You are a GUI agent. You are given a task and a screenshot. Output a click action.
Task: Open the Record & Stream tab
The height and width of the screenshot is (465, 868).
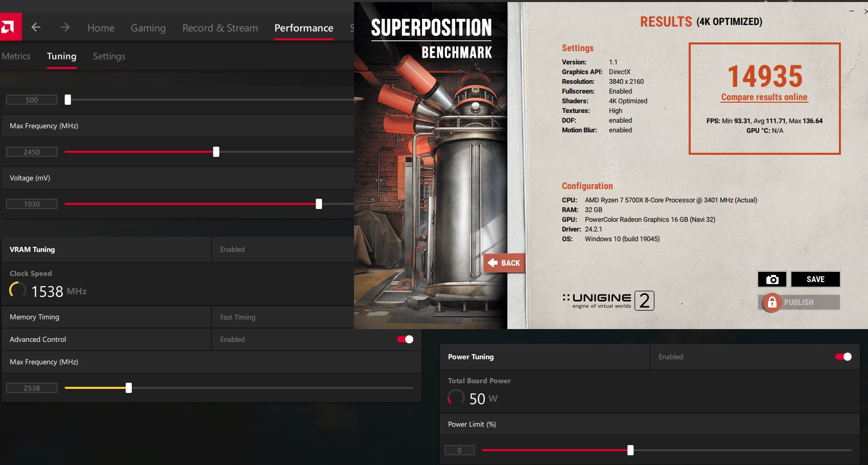(x=220, y=28)
